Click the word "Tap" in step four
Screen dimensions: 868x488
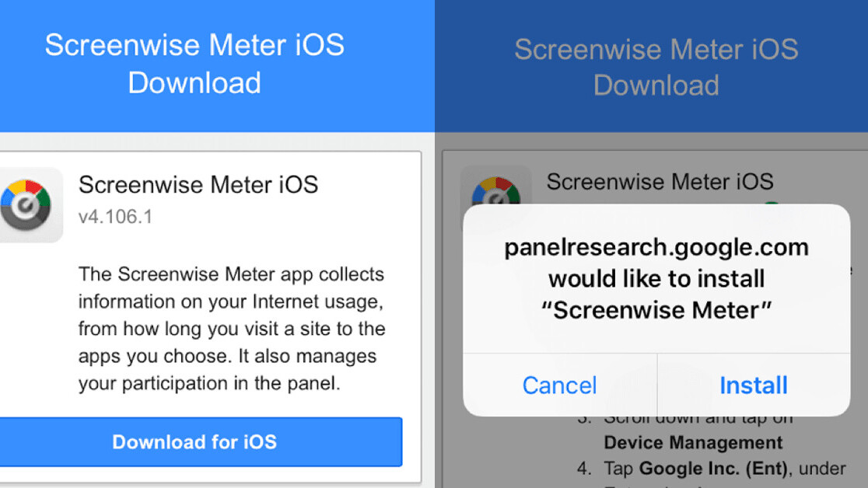(618, 469)
